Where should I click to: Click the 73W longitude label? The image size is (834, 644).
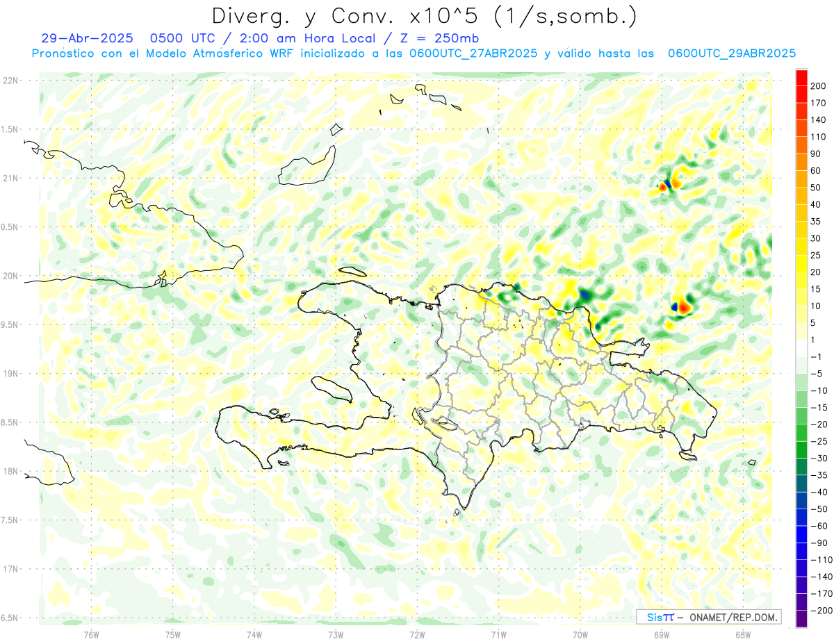pyautogui.click(x=336, y=635)
